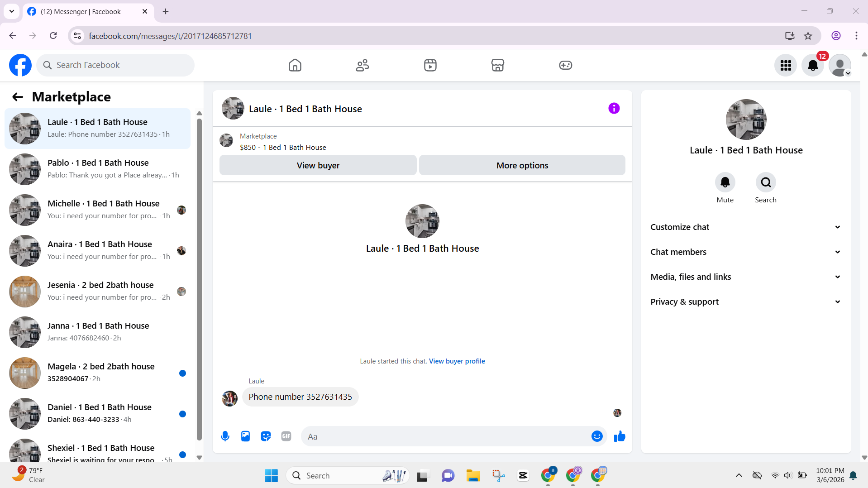Search within the conversation
Viewport: 868px width, 488px height.
(766, 182)
